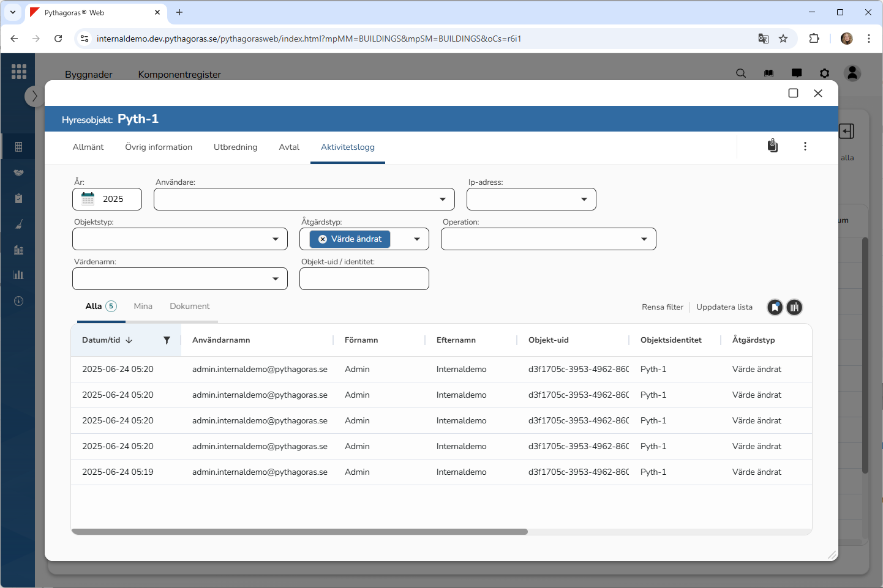
Task: Click the column settings round icon
Action: [794, 307]
